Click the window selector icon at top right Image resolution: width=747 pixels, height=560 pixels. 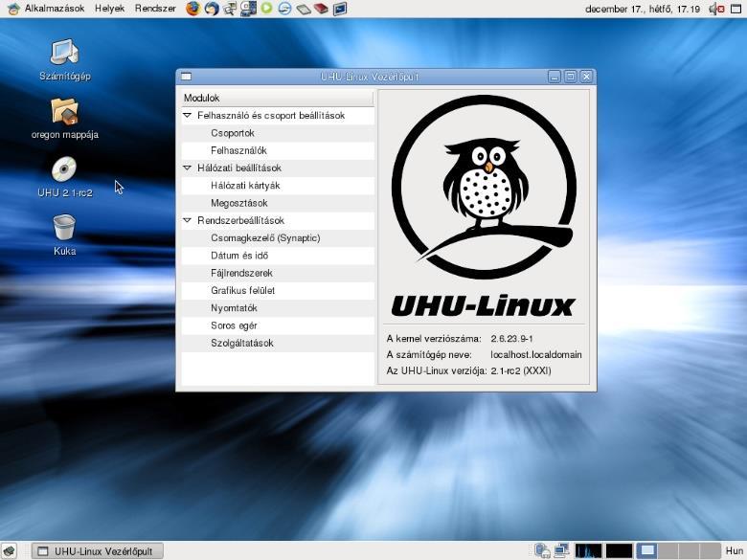point(736,9)
